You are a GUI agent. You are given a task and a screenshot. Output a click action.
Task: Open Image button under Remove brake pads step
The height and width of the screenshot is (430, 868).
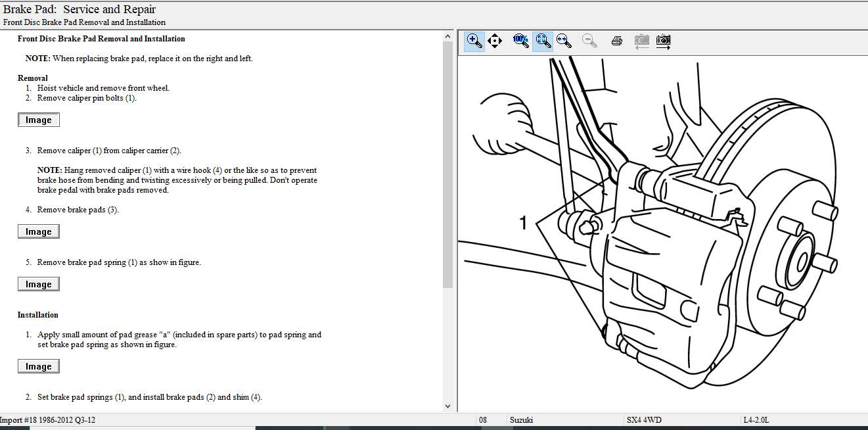click(x=39, y=231)
